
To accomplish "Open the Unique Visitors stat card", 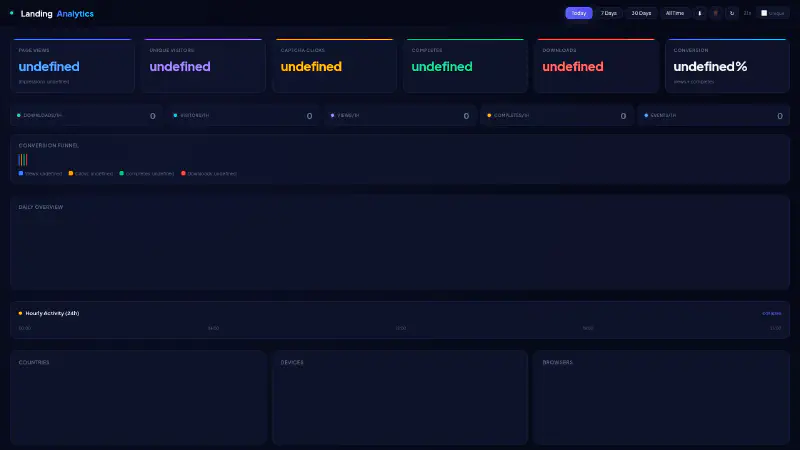I will (203, 66).
